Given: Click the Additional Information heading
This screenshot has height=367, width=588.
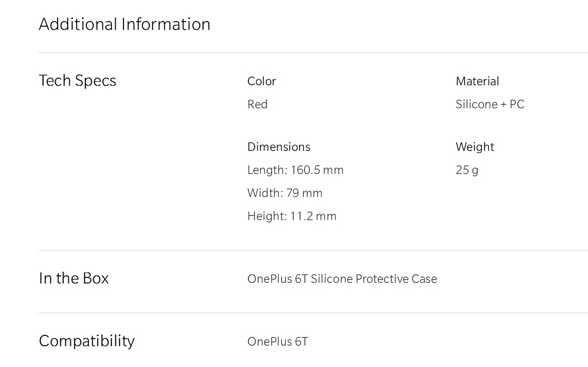Looking at the screenshot, I should (124, 24).
